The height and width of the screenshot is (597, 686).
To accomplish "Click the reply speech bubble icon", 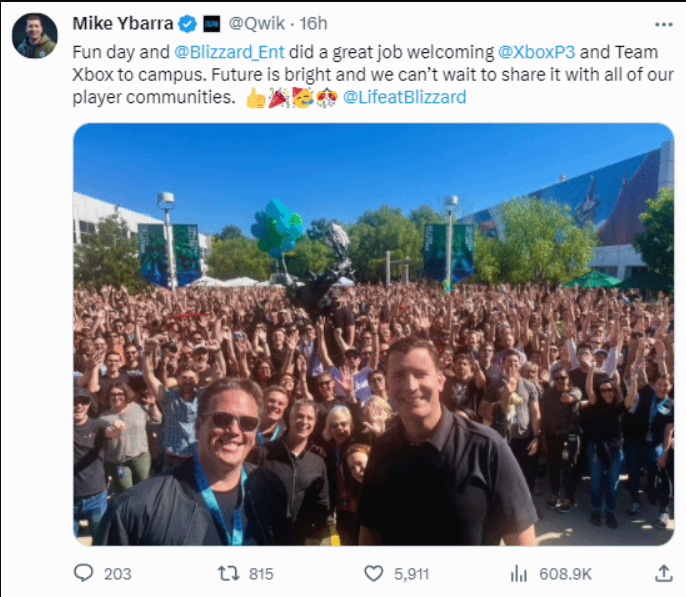I will 83,573.
